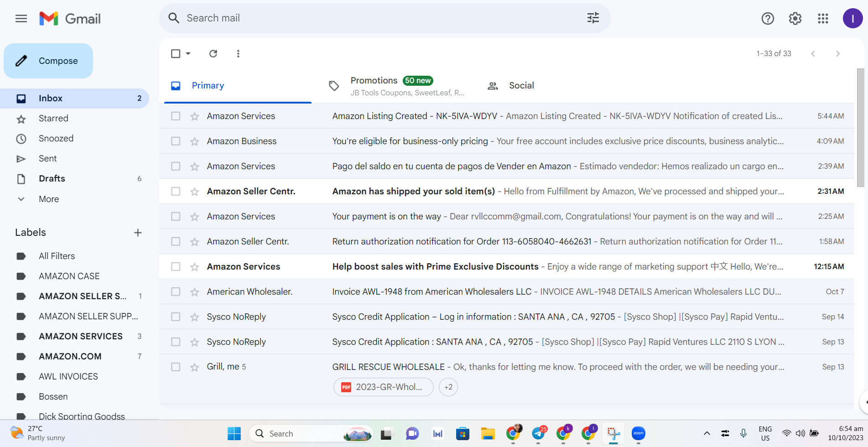868x447 pixels.
Task: Check the Return authorization email checkbox
Action: click(176, 241)
